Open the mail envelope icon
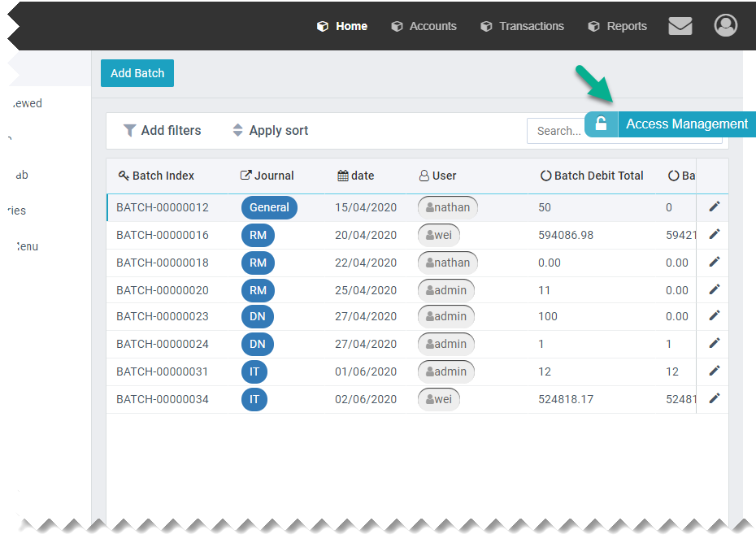Viewport: 756px width, 543px height. point(680,26)
